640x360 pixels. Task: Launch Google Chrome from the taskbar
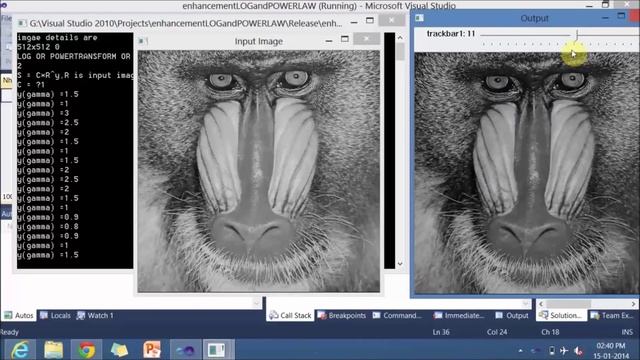point(87,350)
